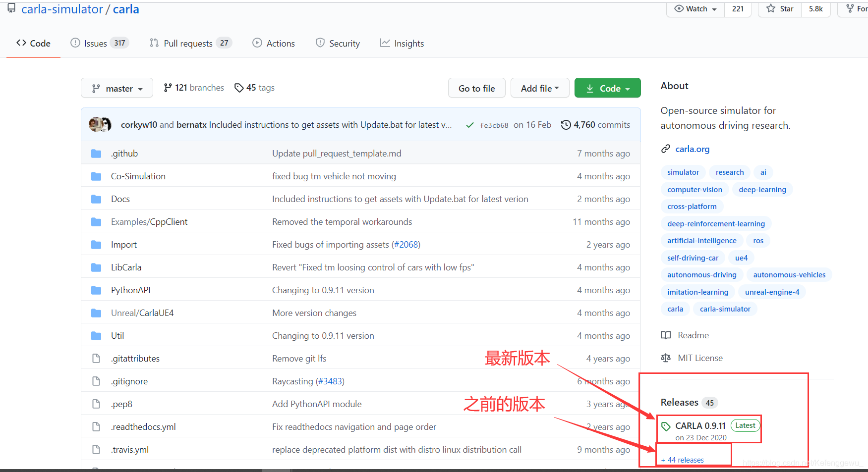This screenshot has width=868, height=472.
Task: Click the Unreal/CarlaUE4 folder icon
Action: pyautogui.click(x=96, y=313)
